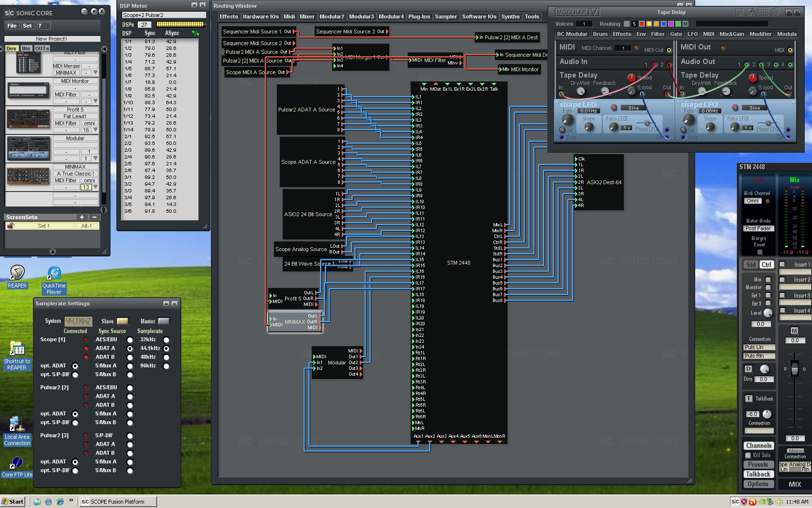The height and width of the screenshot is (508, 812).
Task: Open the Synths menu in Routing Window
Action: (x=510, y=16)
